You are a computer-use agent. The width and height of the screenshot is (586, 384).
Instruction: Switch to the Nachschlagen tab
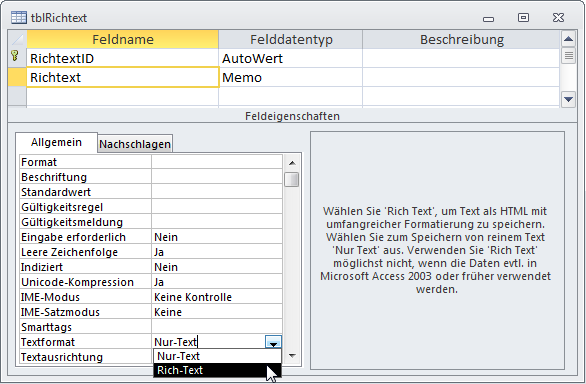[x=135, y=144]
